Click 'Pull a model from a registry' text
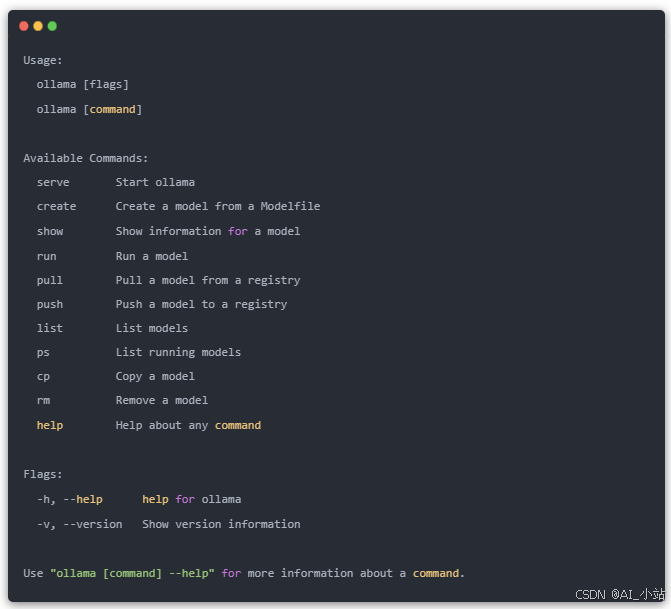 208,281
